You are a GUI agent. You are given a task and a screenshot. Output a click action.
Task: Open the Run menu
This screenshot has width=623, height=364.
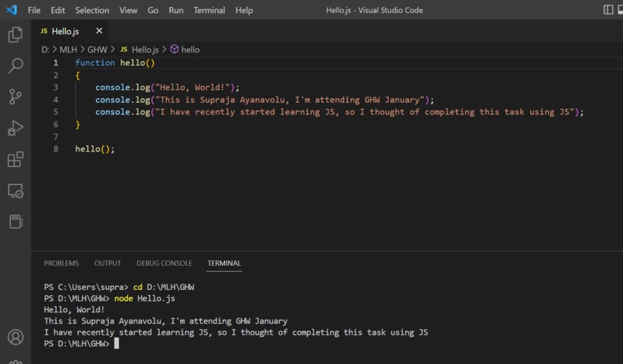[176, 10]
